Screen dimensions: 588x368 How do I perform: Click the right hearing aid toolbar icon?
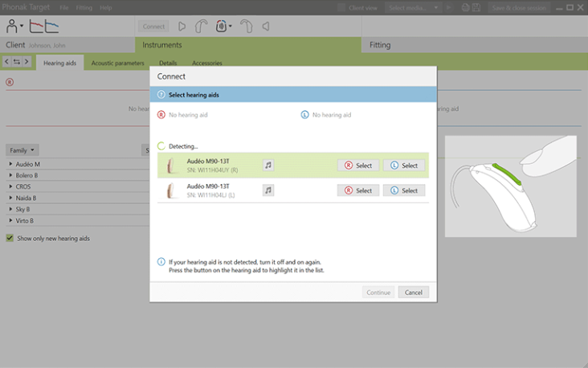201,27
